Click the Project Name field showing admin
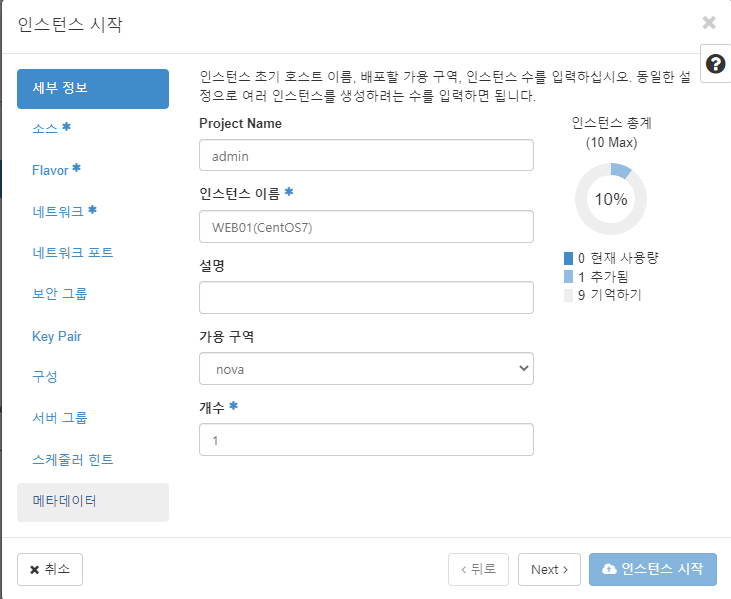Screen dimensions: 731x599 tap(366, 155)
